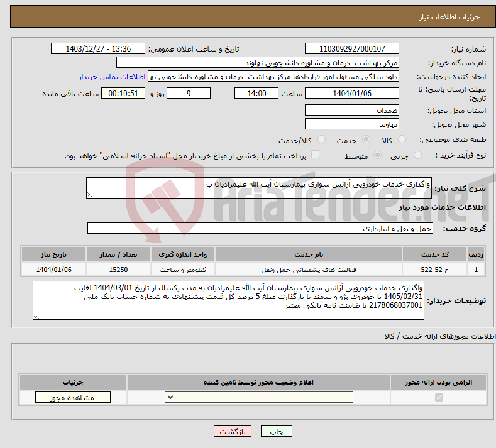The width and height of the screenshot is (496, 448).
Task: Click the ساعت field showing 14:00
Action: [256, 93]
